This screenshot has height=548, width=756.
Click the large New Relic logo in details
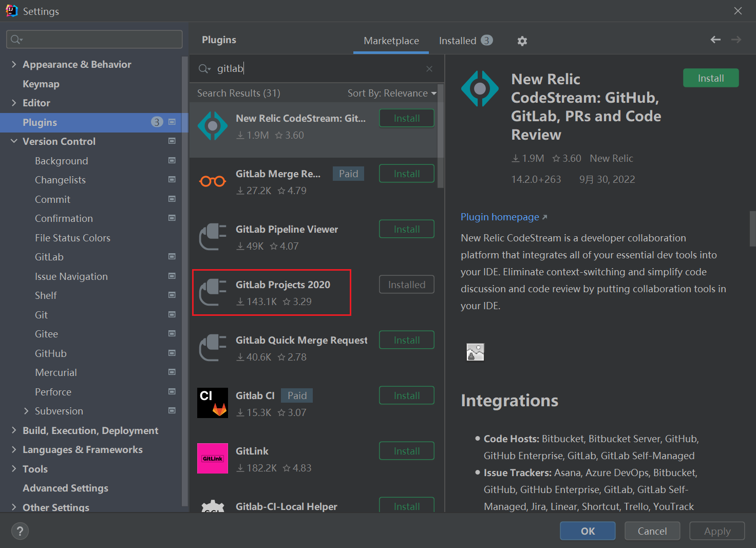point(480,88)
